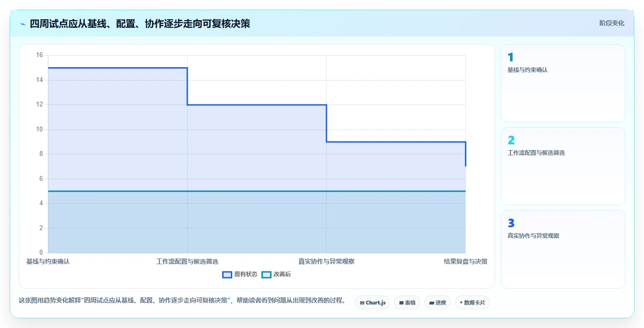Click the chart title 四周试点应从基线 heading

click(140, 23)
